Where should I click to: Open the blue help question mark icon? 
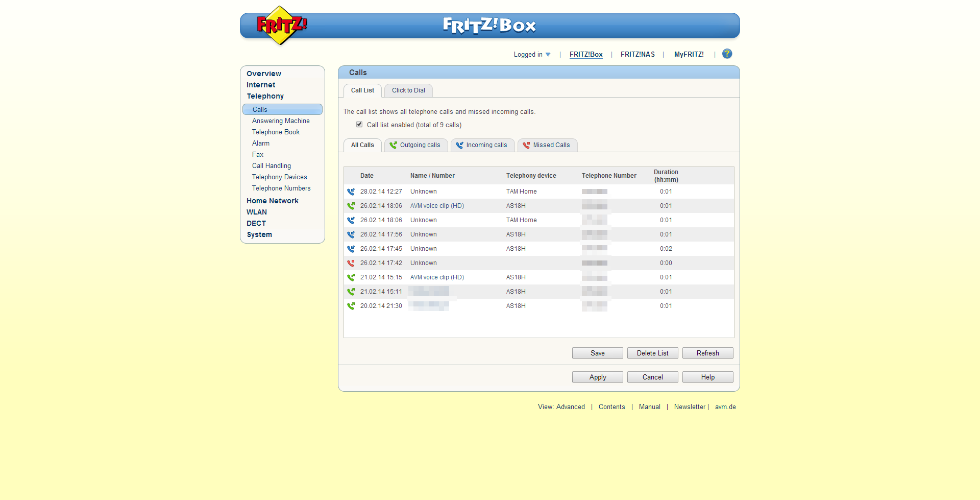[x=727, y=54]
